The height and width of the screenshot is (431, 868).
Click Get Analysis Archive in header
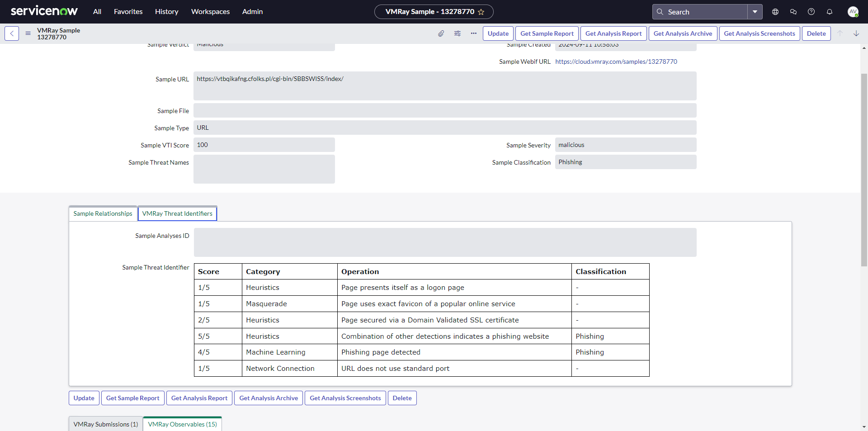(x=683, y=33)
